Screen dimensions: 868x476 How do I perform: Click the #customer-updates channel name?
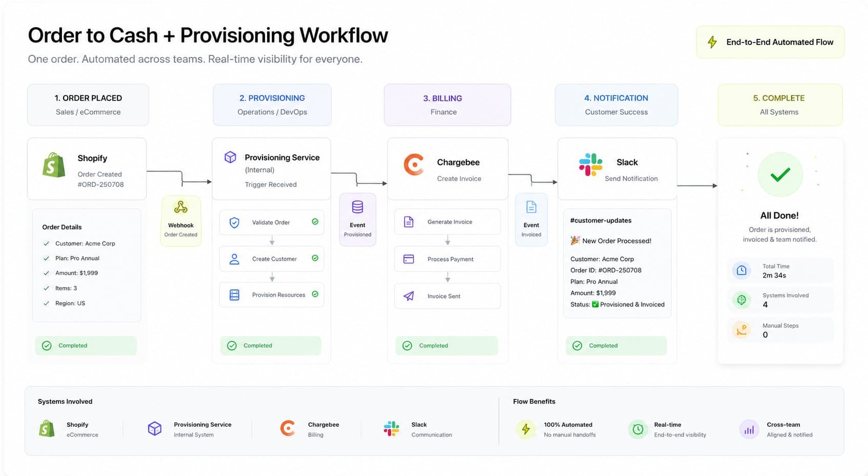(x=601, y=221)
